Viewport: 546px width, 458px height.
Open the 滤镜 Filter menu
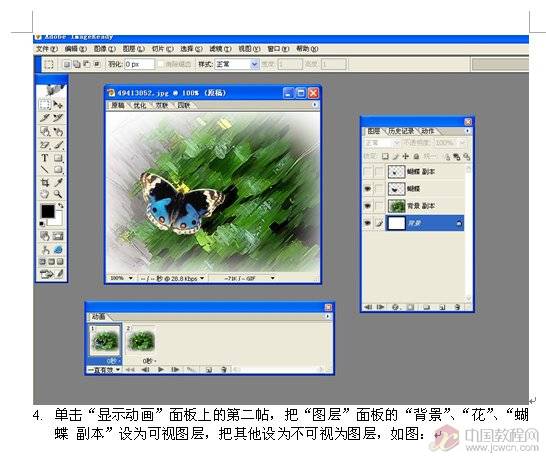pos(220,49)
